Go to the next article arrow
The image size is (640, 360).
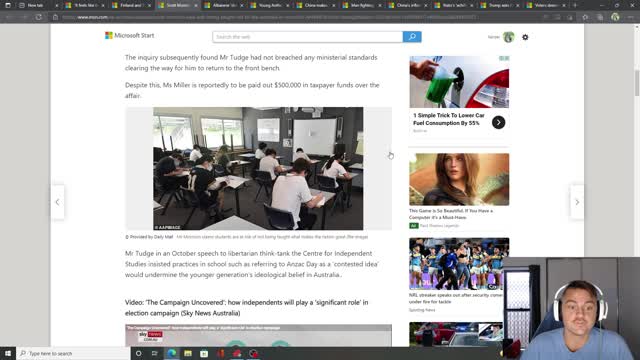pyautogui.click(x=577, y=202)
